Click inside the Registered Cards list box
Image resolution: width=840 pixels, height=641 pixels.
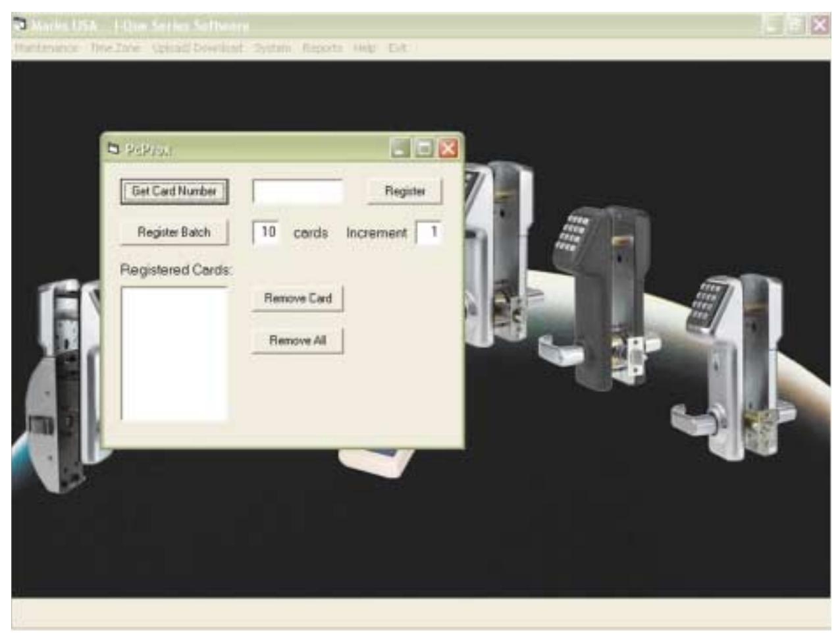coord(174,354)
